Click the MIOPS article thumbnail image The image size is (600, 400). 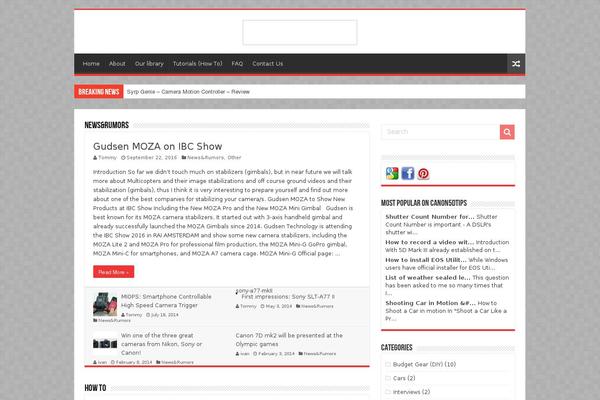(105, 304)
